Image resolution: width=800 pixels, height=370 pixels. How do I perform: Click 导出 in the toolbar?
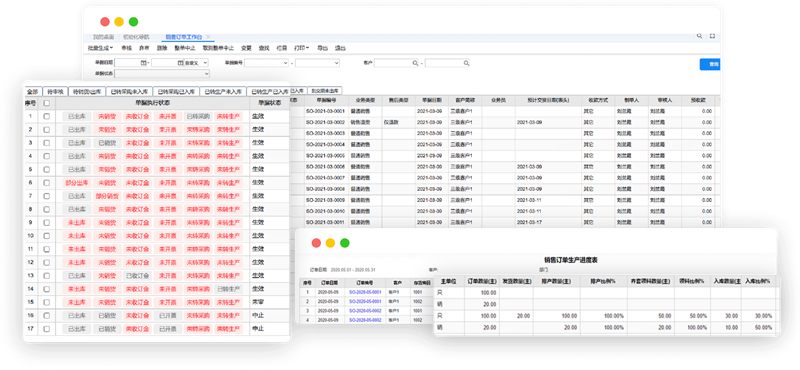(322, 48)
